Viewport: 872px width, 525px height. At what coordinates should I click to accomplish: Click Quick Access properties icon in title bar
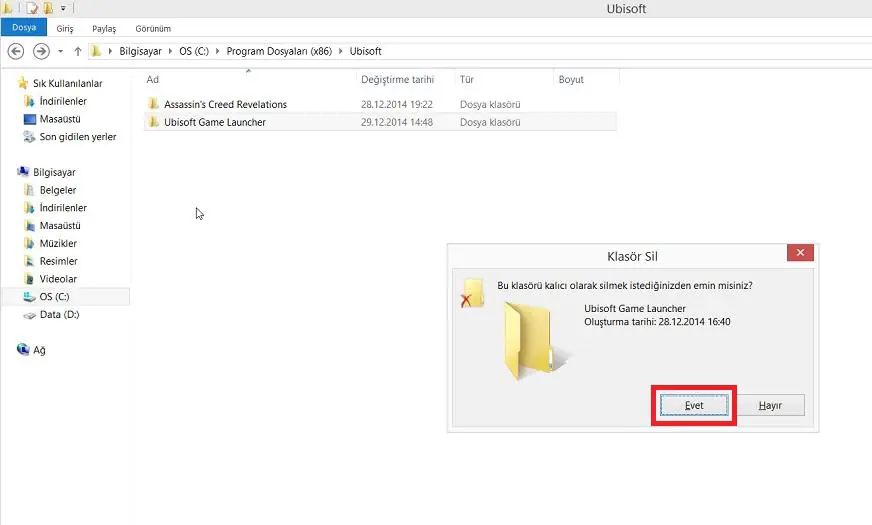[x=32, y=8]
